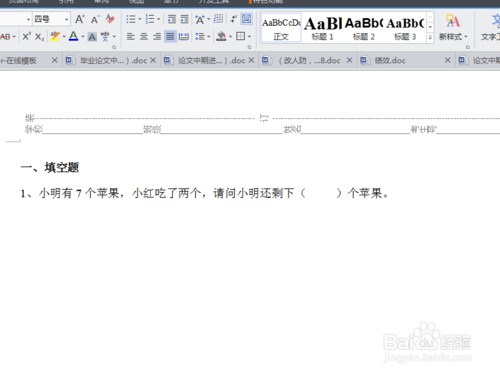Expand the strikethrough options dropdown
500x375 pixels.
[14, 37]
